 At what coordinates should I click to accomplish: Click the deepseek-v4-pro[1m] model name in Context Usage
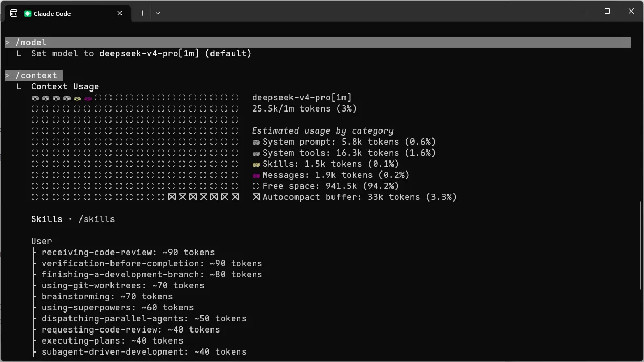[302, 98]
